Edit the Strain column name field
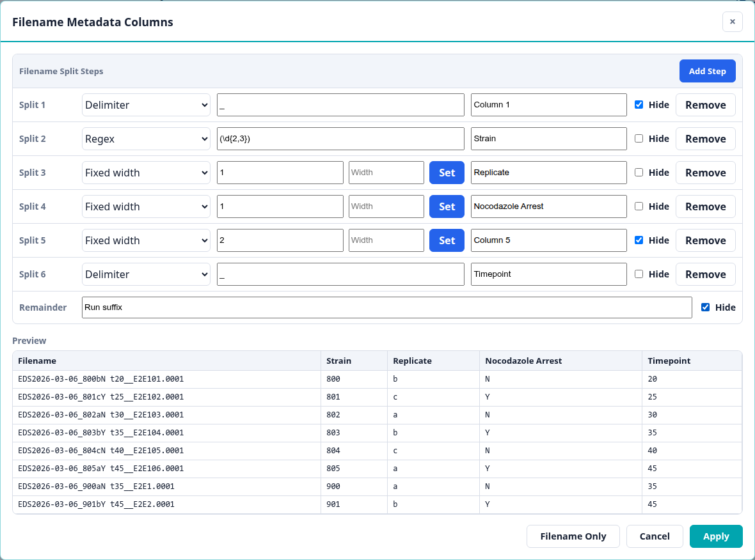The height and width of the screenshot is (560, 755). pos(548,139)
